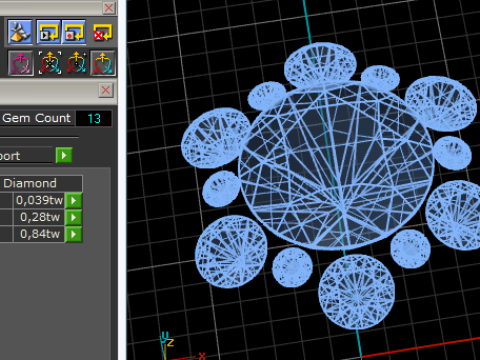This screenshot has width=480, height=360.
Task: Click the yellow arrow icon with red record dot
Action: (74, 32)
